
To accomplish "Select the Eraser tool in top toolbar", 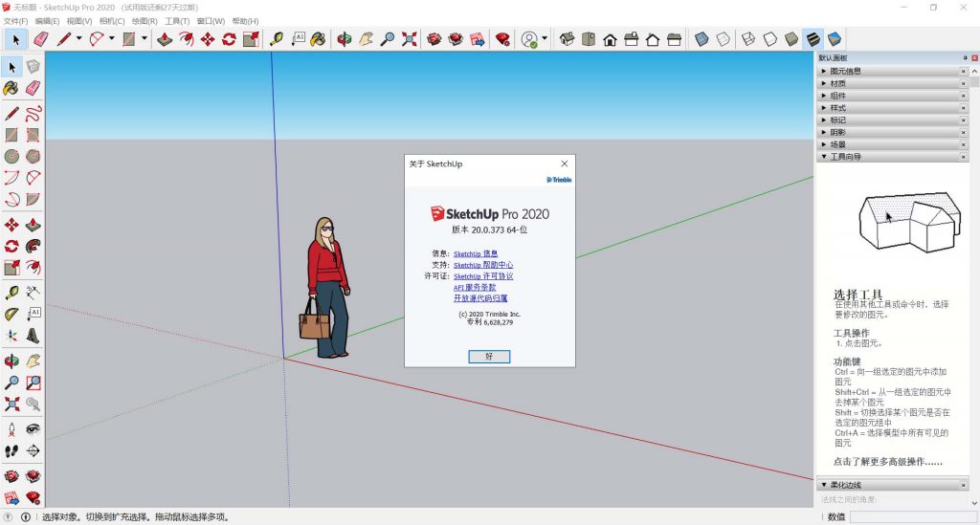I will click(40, 39).
